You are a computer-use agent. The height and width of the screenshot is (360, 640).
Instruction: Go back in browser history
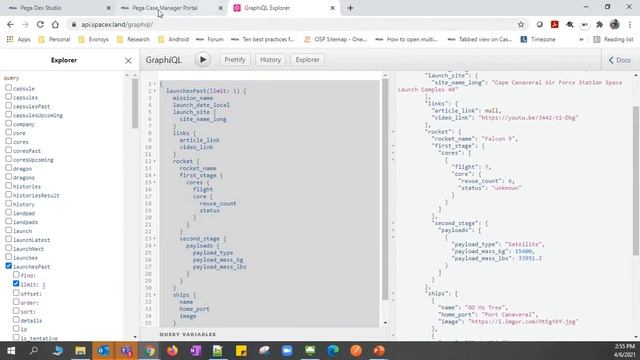tap(10, 24)
